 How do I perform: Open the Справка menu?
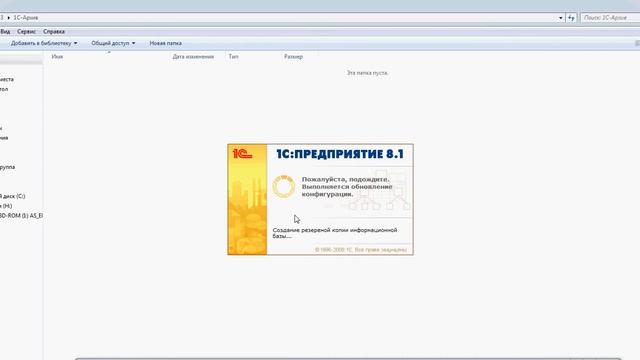(54, 31)
